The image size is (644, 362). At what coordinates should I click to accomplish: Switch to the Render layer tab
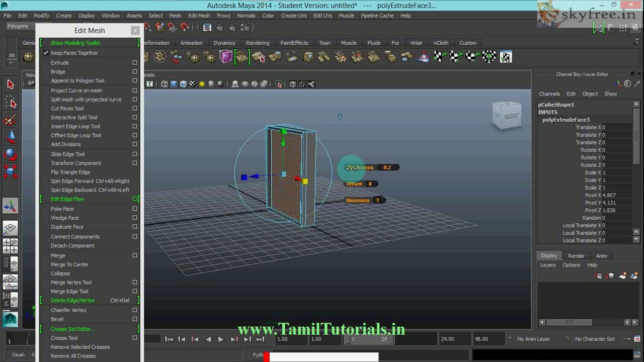pyautogui.click(x=576, y=256)
